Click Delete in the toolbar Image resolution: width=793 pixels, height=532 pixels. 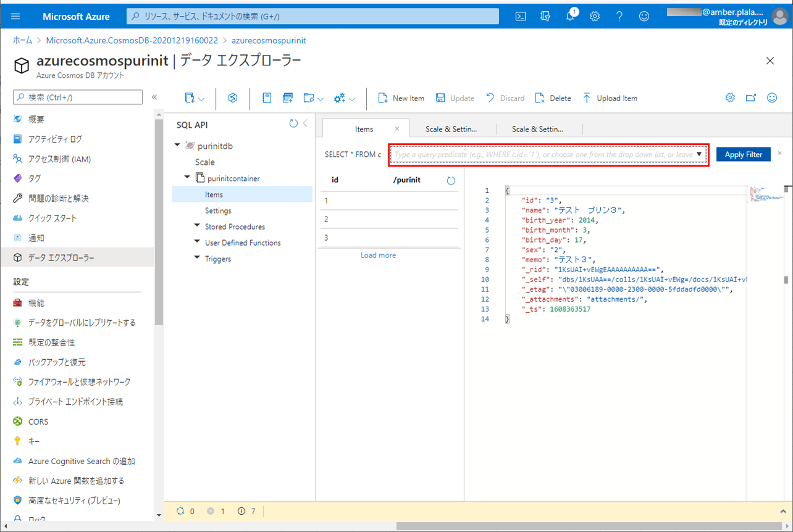click(x=553, y=98)
